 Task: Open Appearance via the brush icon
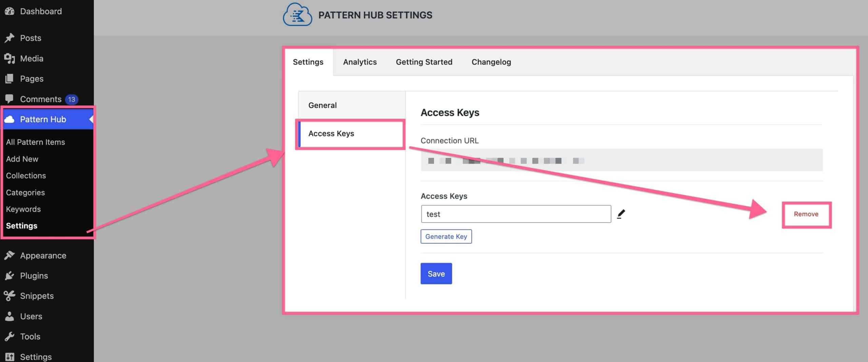[x=10, y=255]
